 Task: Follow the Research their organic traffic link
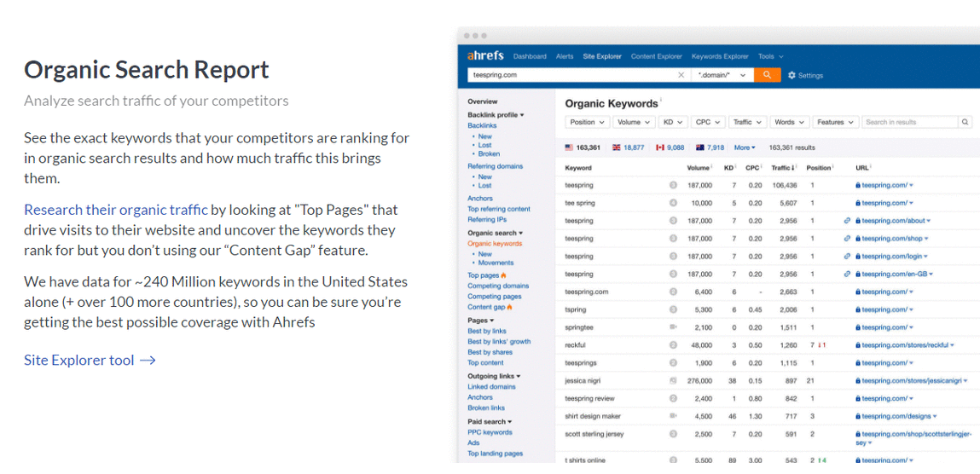tap(116, 209)
